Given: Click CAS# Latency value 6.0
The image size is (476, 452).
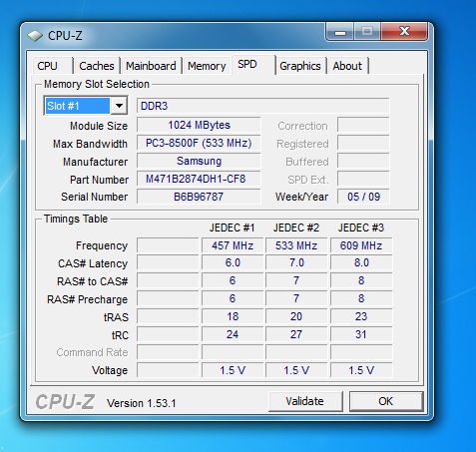Looking at the screenshot, I should pos(233,262).
